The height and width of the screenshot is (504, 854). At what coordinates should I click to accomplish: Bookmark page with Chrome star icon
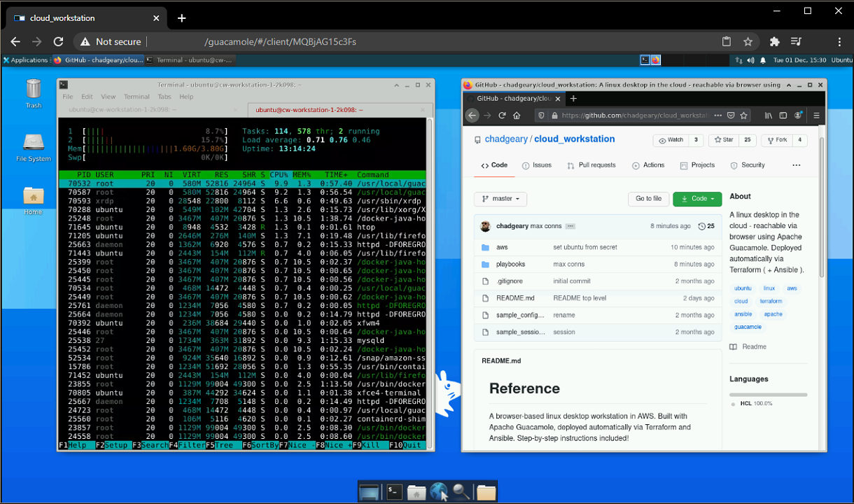click(x=748, y=41)
